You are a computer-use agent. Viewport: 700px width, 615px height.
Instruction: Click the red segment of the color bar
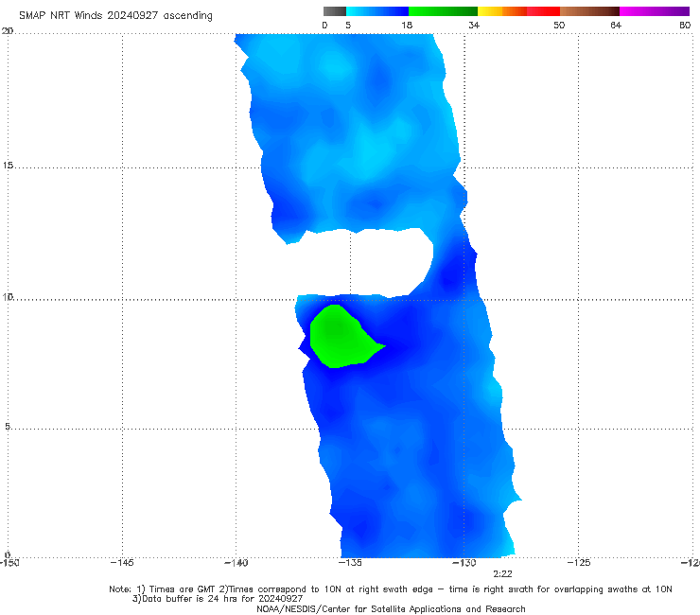coord(543,11)
